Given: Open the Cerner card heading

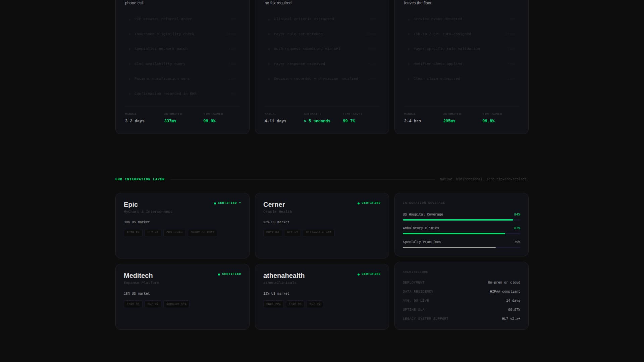Looking at the screenshot, I should [x=274, y=204].
